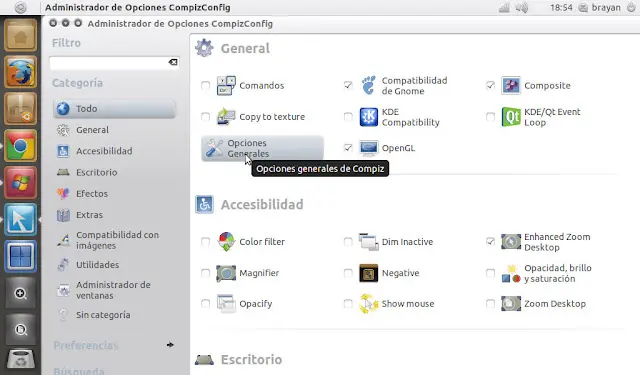Clear the filter text field icon

pyautogui.click(x=173, y=62)
